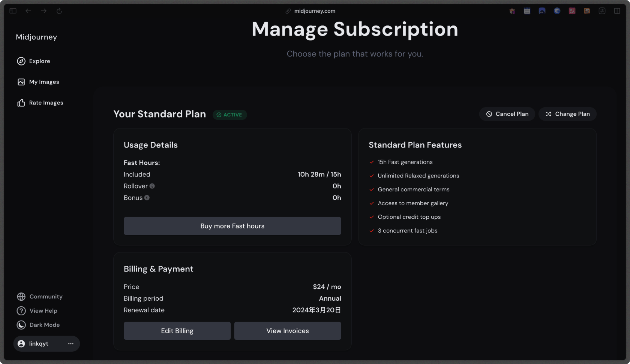
Task: Click '15h Fast generations' feature text
Action: [405, 162]
